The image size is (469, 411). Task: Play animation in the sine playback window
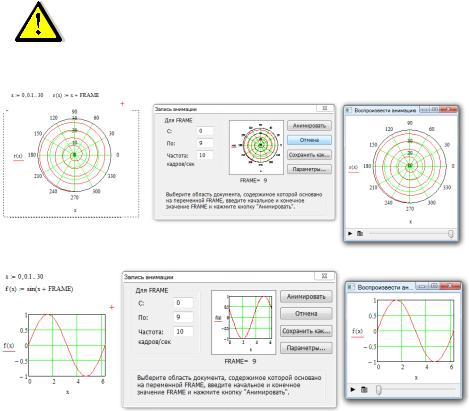pyautogui.click(x=353, y=389)
